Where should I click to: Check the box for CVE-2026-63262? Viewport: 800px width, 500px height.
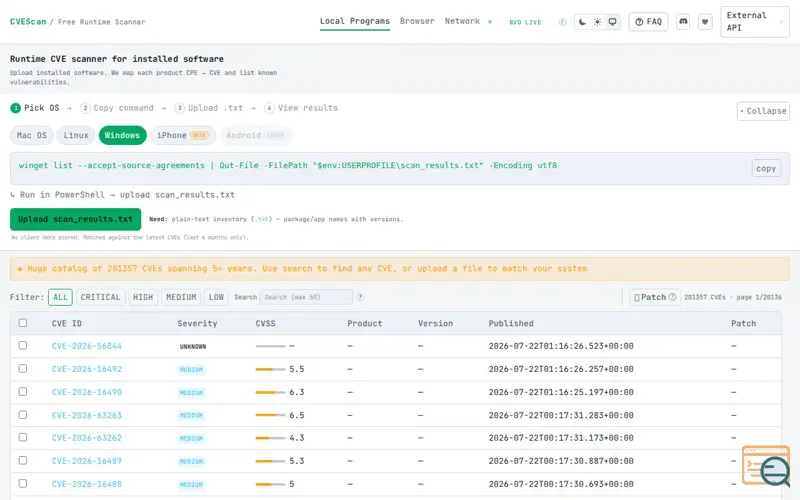point(22,437)
